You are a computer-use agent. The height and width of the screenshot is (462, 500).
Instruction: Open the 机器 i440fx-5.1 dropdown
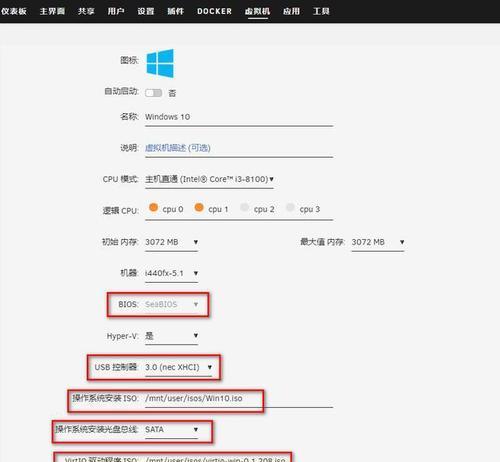coord(172,273)
